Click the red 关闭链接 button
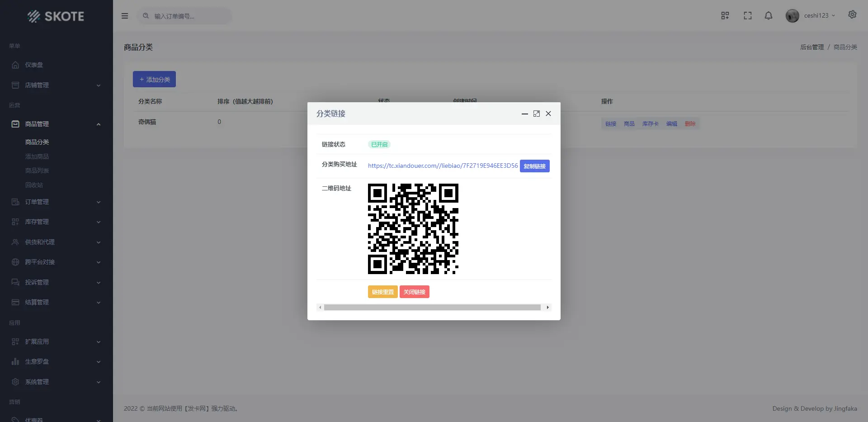This screenshot has height=422, width=868. [414, 292]
